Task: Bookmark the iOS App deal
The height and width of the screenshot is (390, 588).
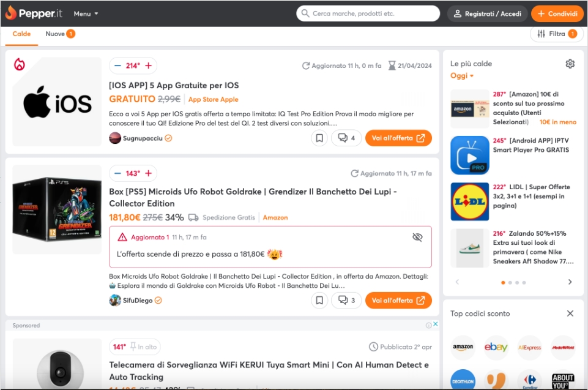Action: point(319,138)
